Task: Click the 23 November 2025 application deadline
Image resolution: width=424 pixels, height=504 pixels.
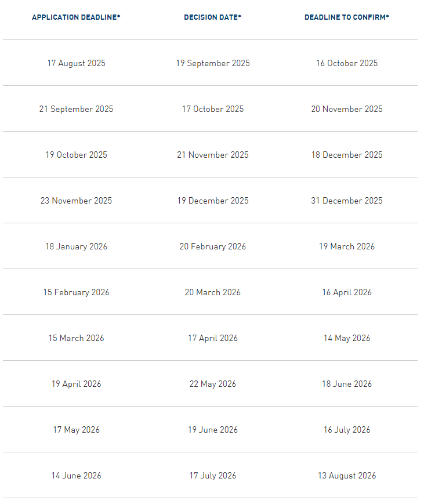Action: tap(76, 201)
